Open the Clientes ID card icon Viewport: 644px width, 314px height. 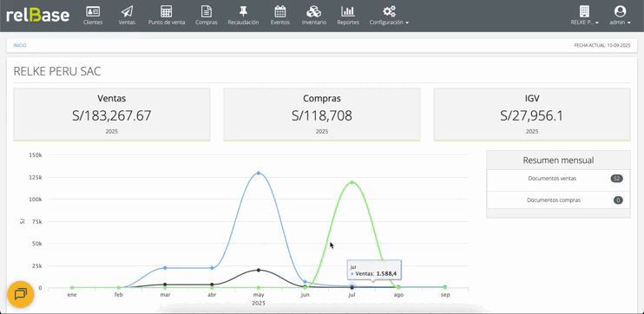click(x=93, y=11)
